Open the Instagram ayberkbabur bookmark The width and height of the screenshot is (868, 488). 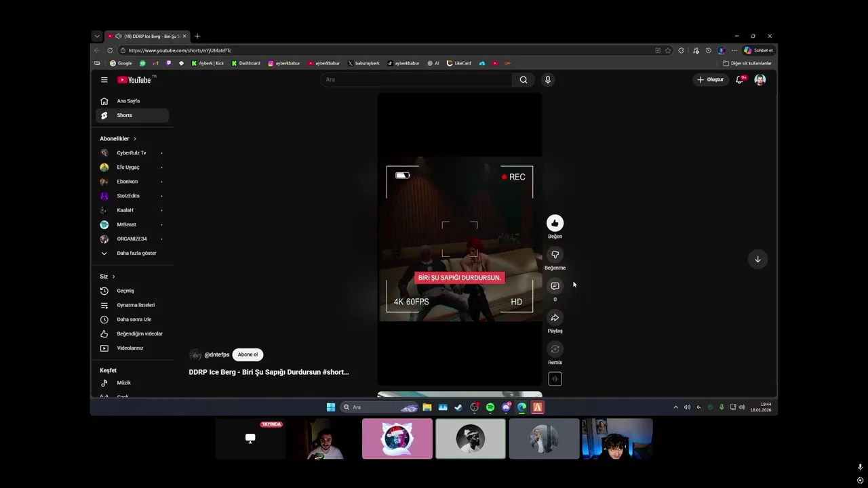tap(284, 63)
